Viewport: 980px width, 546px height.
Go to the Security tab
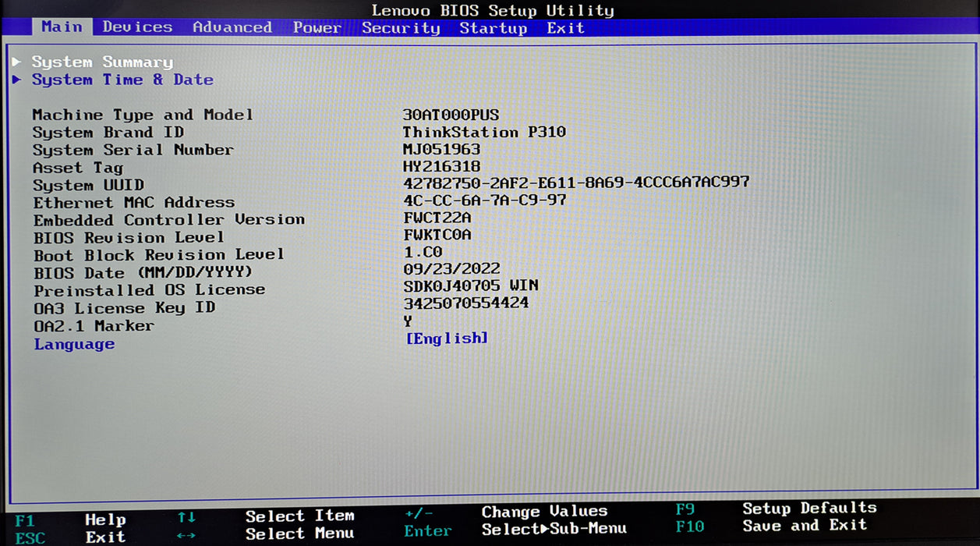[x=401, y=28]
